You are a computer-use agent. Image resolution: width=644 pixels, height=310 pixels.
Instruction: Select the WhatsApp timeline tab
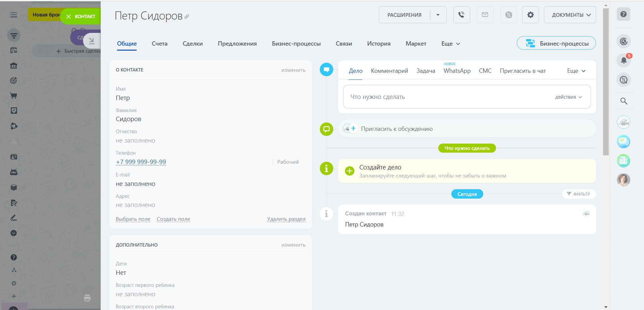457,71
